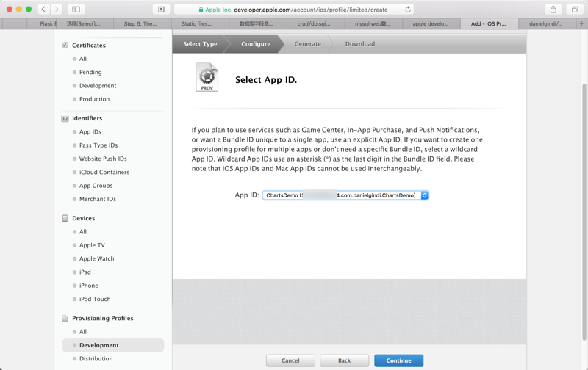This screenshot has height=370, width=588.
Task: Open Distribution provisioning profiles
Action: [x=96, y=359]
